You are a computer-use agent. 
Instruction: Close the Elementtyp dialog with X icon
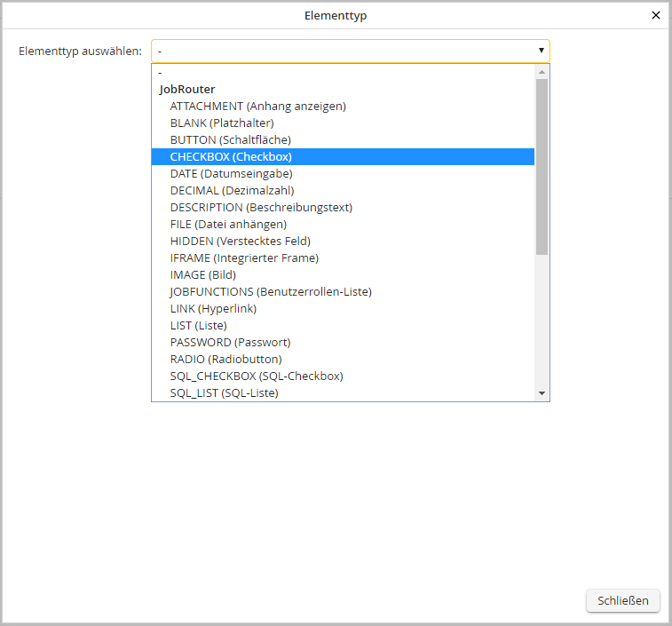[656, 15]
